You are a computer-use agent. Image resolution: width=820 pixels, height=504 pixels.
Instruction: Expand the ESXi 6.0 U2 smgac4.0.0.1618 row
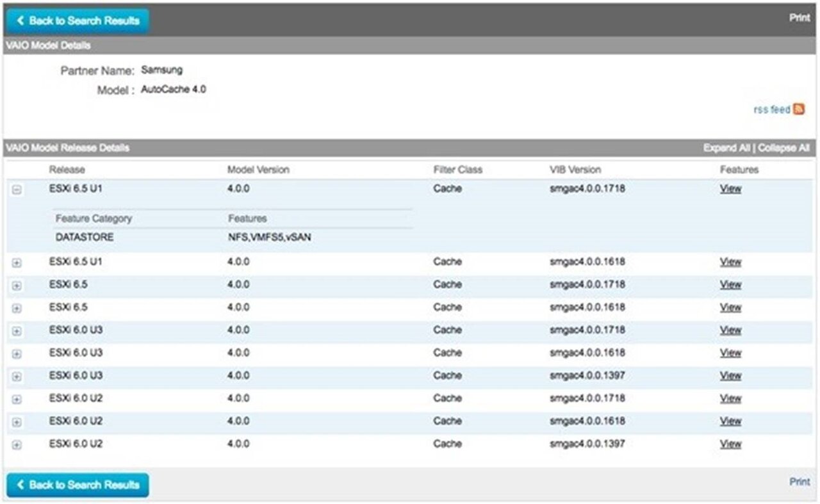coord(17,422)
